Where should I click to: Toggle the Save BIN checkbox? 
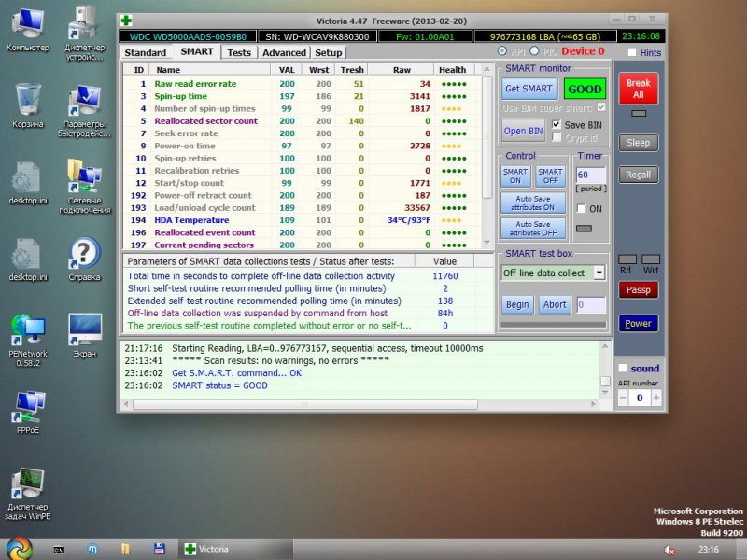557,124
